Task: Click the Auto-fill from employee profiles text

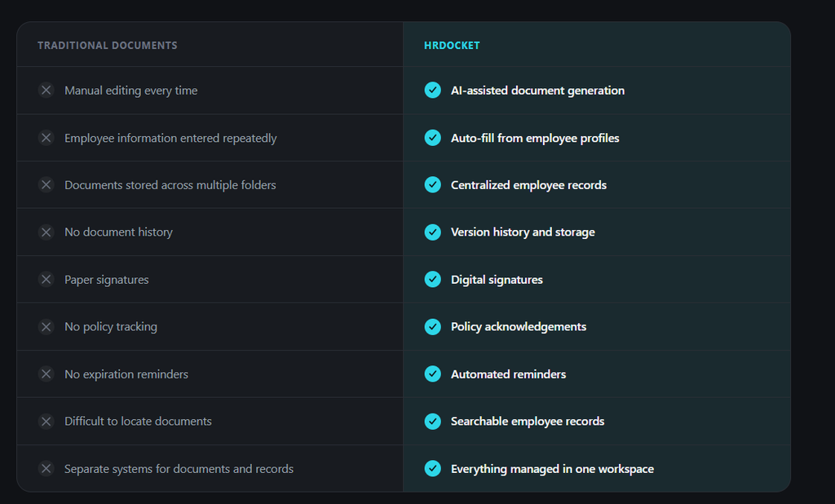Action: pyautogui.click(x=535, y=138)
